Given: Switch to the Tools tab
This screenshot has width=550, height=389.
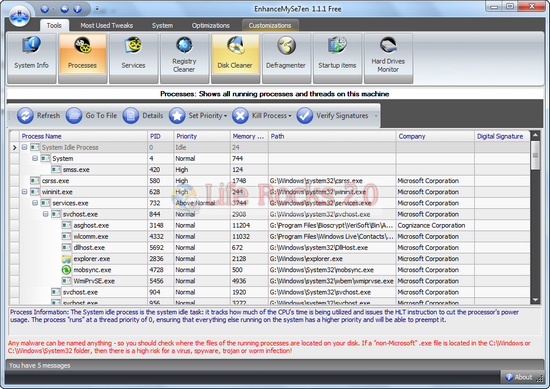Looking at the screenshot, I should click(x=54, y=25).
